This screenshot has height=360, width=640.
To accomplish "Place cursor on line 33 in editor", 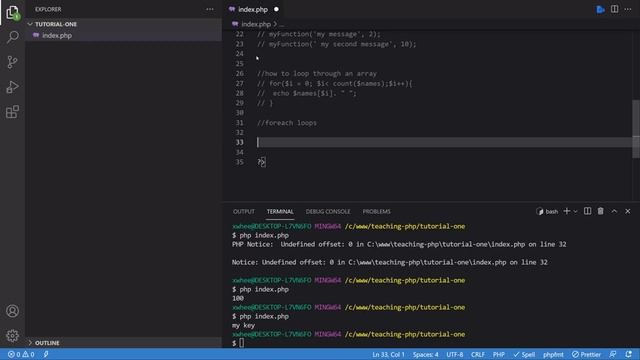I will [444, 142].
